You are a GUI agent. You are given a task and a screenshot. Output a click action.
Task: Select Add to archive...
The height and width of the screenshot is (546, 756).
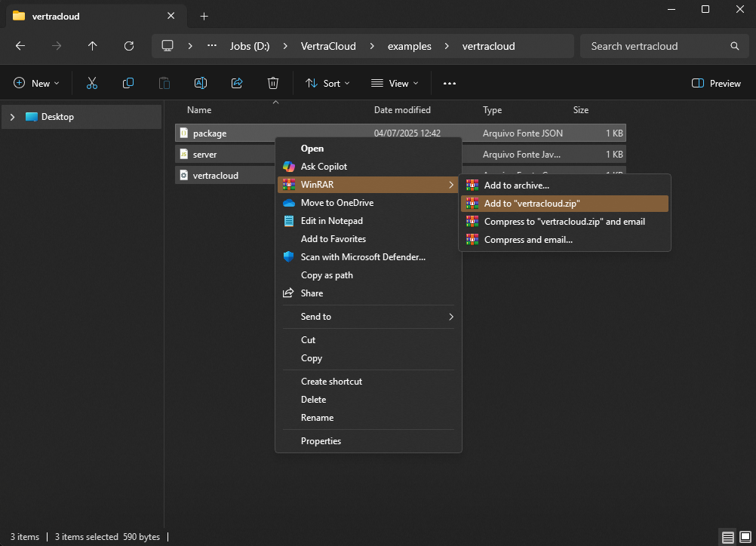564,185
